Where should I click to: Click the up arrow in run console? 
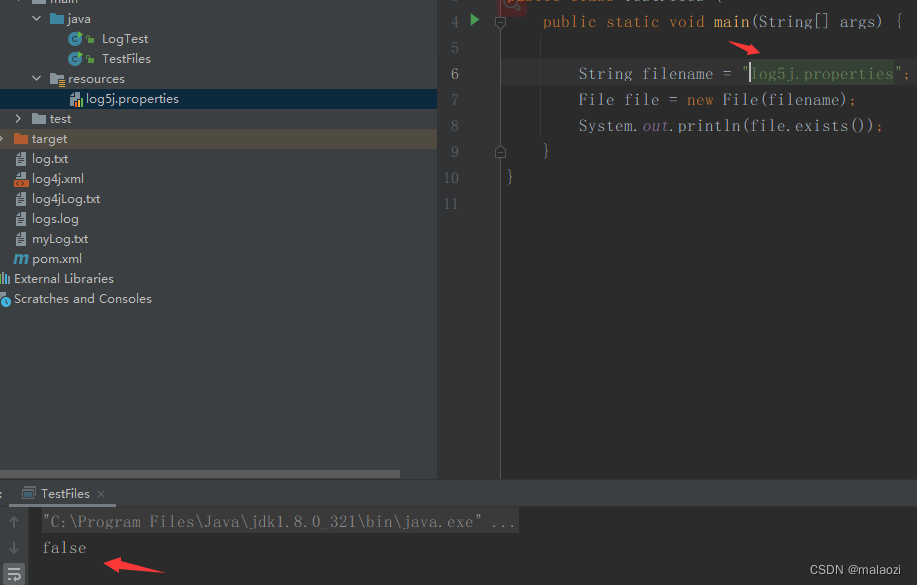coord(14,521)
